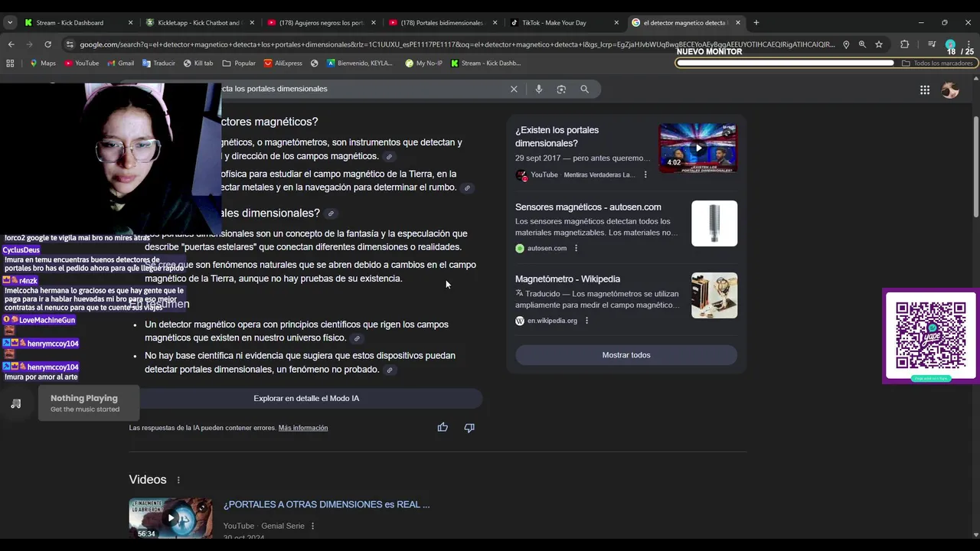Reload the current page
The image size is (980, 551).
47,44
